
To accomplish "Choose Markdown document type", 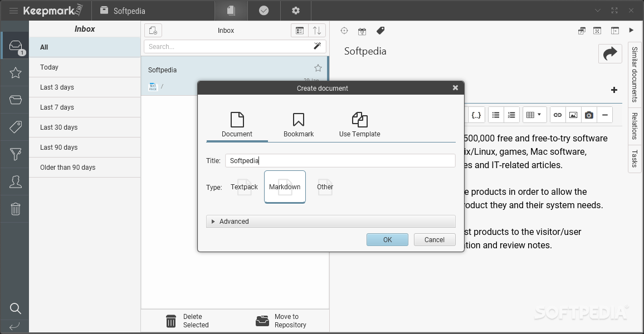I will click(x=285, y=186).
